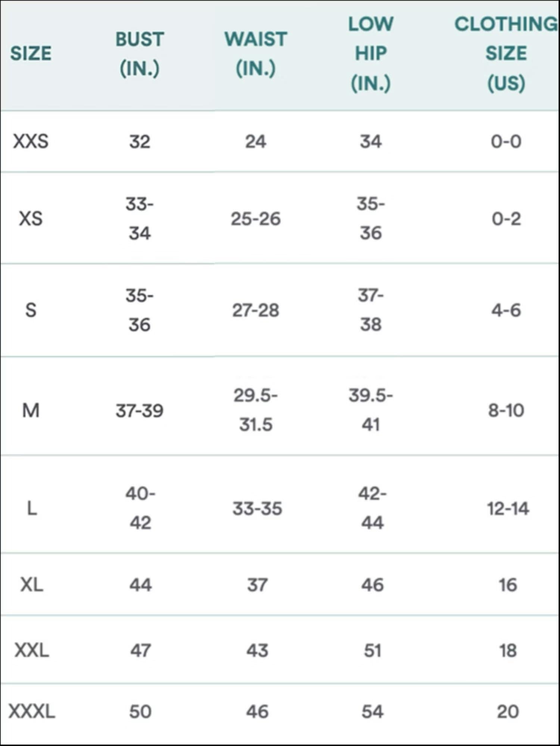Image resolution: width=560 pixels, height=746 pixels.
Task: Click the 37-39 bust value for M
Action: click(140, 411)
